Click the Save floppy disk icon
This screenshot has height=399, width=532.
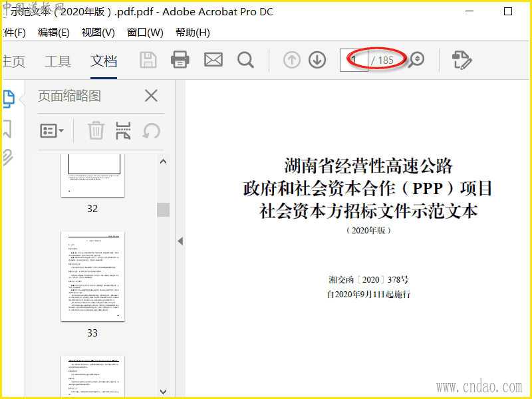(148, 60)
